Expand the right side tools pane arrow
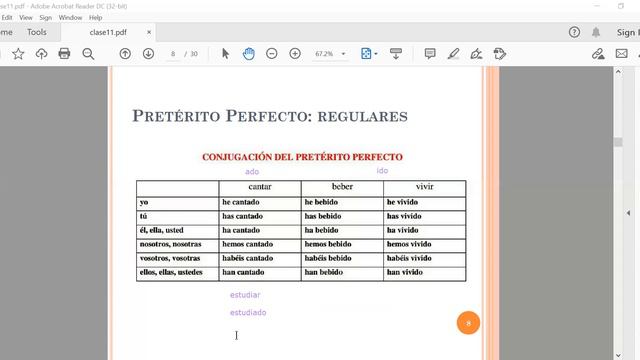Image resolution: width=640 pixels, height=360 pixels. (628, 213)
